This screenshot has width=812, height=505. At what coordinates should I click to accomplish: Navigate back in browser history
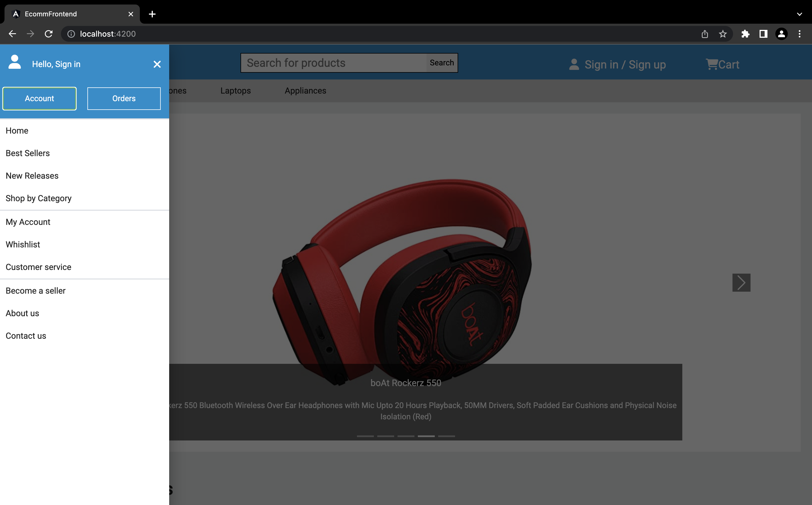pyautogui.click(x=12, y=34)
